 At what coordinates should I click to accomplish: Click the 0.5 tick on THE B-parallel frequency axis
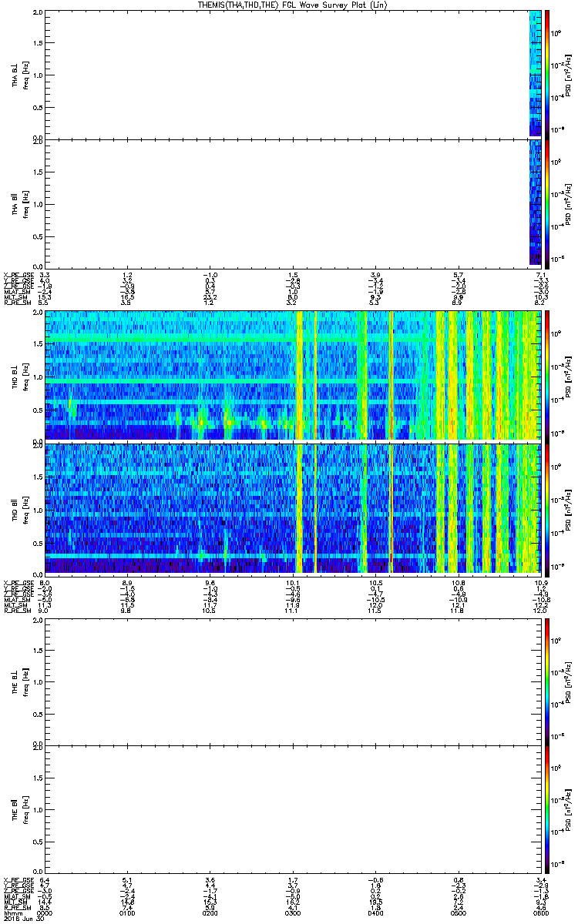[x=39, y=841]
